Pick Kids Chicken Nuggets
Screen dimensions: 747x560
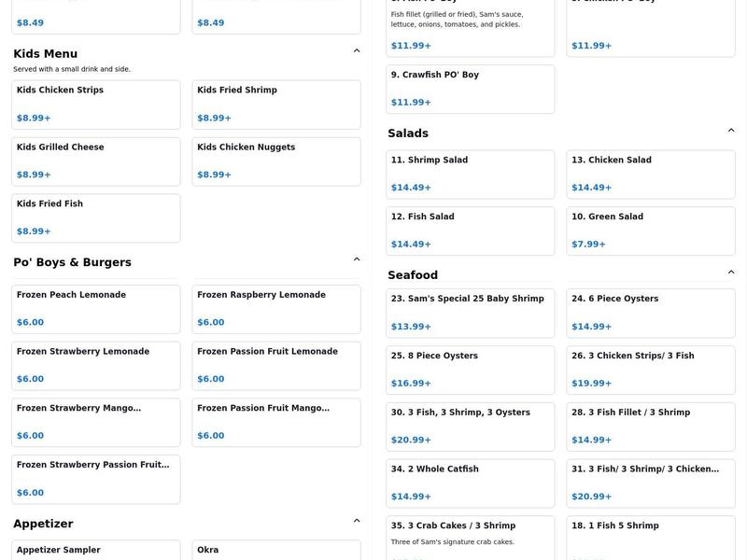276,161
